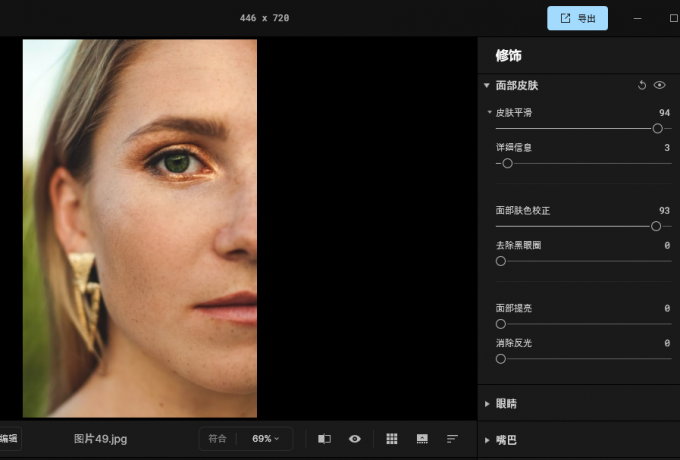Viewport: 680px width, 460px height.
Task: Expand the 眼睛 section
Action: point(487,404)
